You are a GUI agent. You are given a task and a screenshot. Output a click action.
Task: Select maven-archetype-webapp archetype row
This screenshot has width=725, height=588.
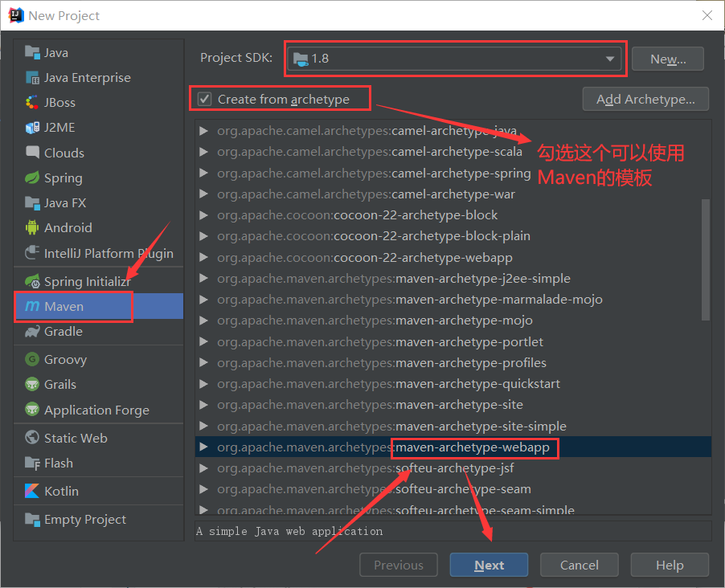pos(453,447)
